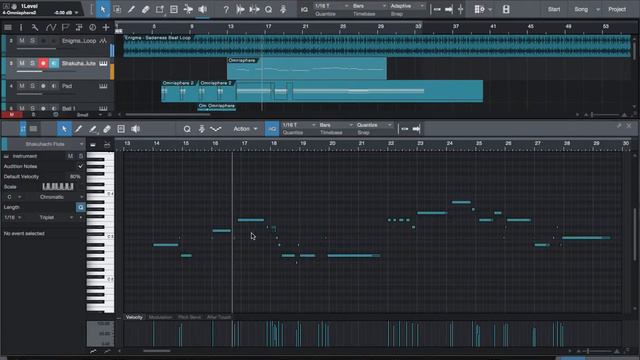The height and width of the screenshot is (360, 640).
Task: Select the Eraser tool in the top toolbar
Action: [x=145, y=9]
